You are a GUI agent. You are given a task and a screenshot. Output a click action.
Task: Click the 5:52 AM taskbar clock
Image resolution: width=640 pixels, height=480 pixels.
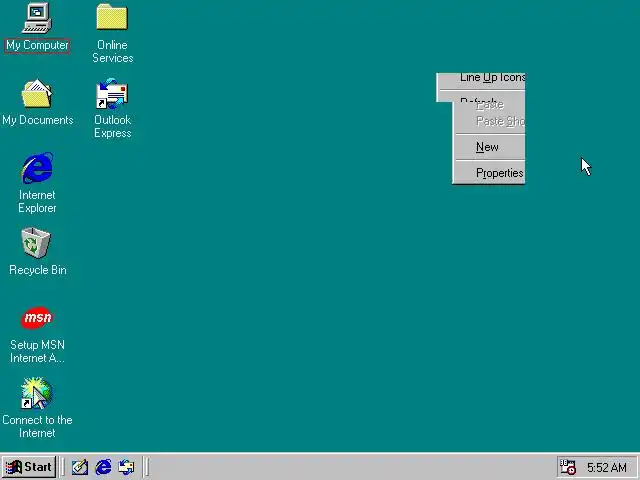click(607, 467)
